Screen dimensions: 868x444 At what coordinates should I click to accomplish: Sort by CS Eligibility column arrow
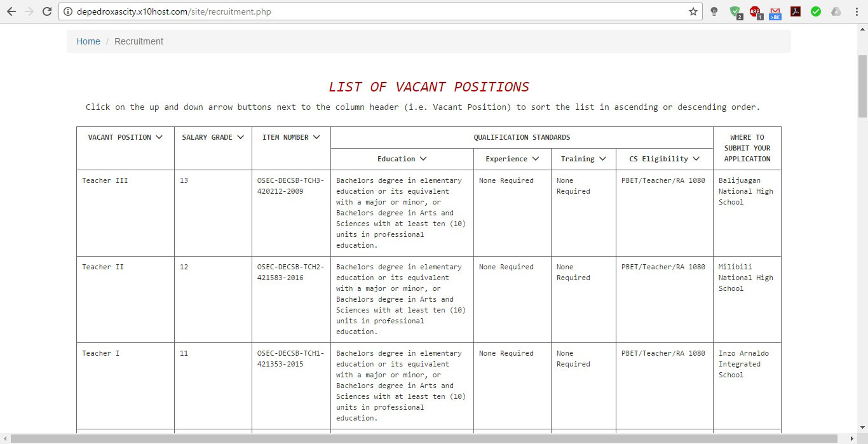coord(696,159)
